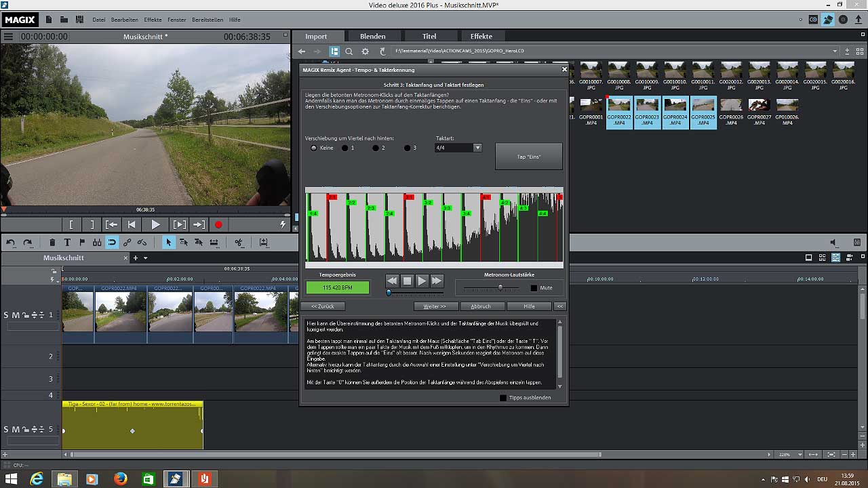Enable the metronome Mute checkbox

[x=534, y=288]
